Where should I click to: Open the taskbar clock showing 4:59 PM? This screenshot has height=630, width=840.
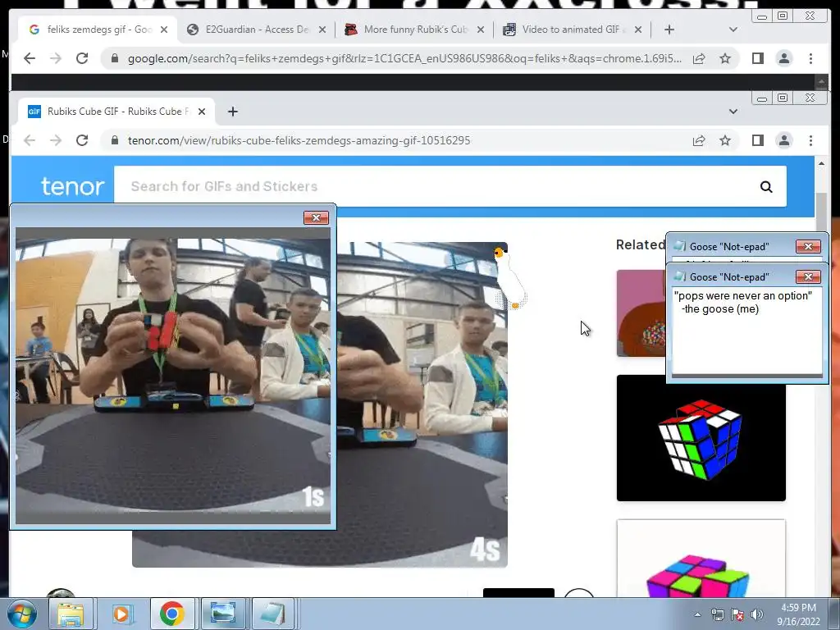point(798,614)
